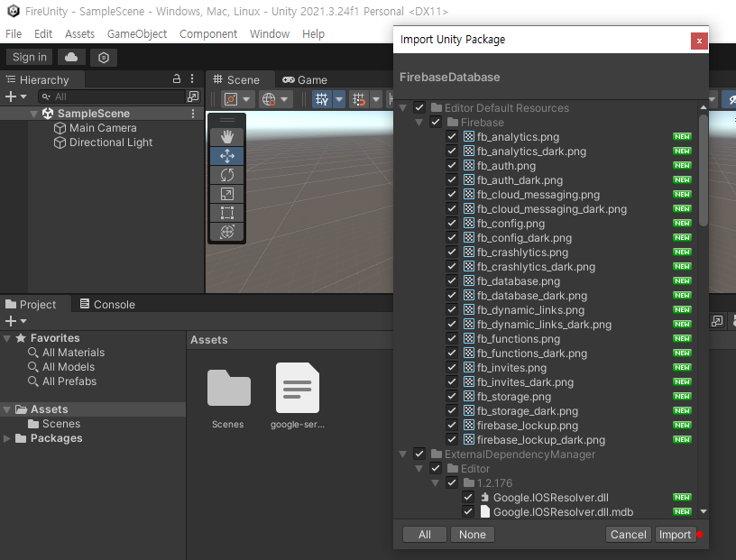Collapse Favorites in Project panel
The width and height of the screenshot is (736, 560).
click(6, 338)
